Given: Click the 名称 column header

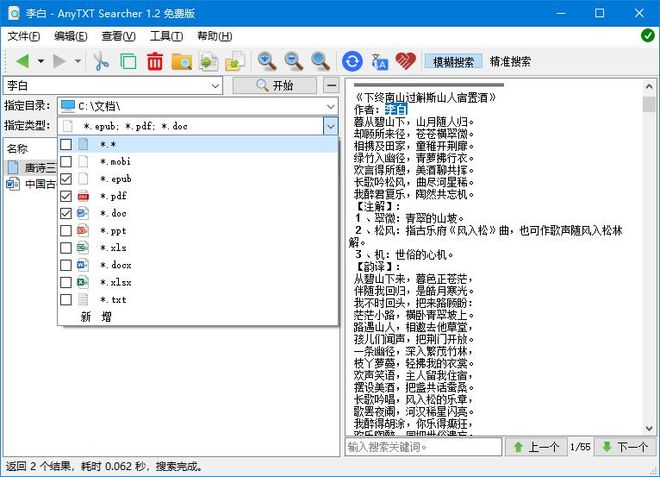Looking at the screenshot, I should coord(30,149).
